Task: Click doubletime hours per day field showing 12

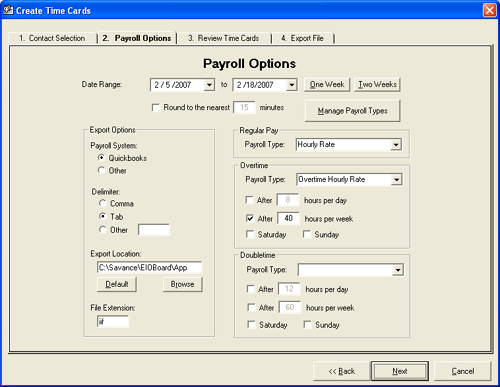Action: (289, 289)
